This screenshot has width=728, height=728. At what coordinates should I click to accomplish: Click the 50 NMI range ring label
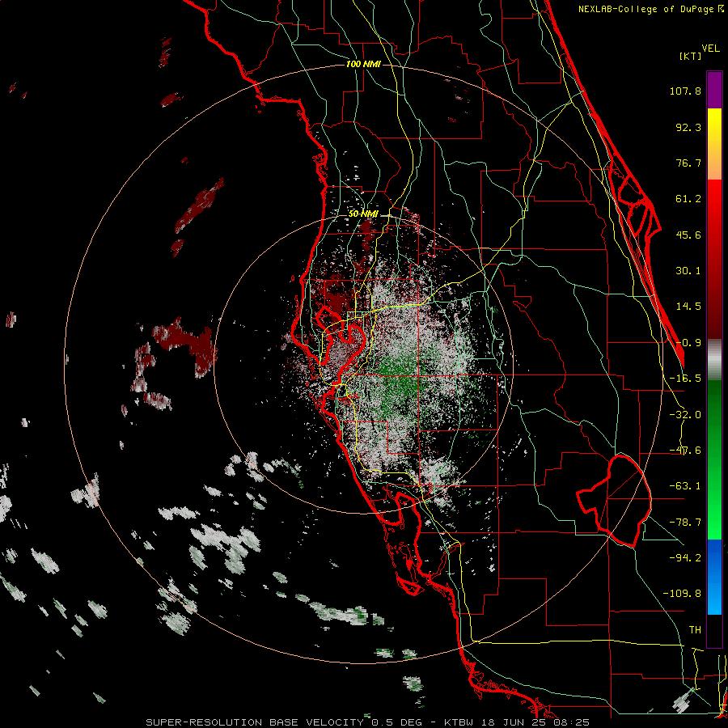363,214
